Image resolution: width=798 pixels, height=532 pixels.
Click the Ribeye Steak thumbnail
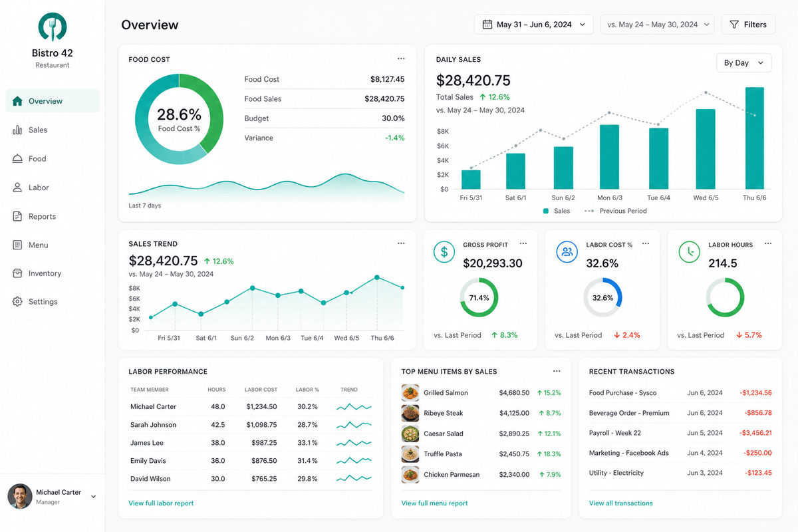tap(410, 413)
